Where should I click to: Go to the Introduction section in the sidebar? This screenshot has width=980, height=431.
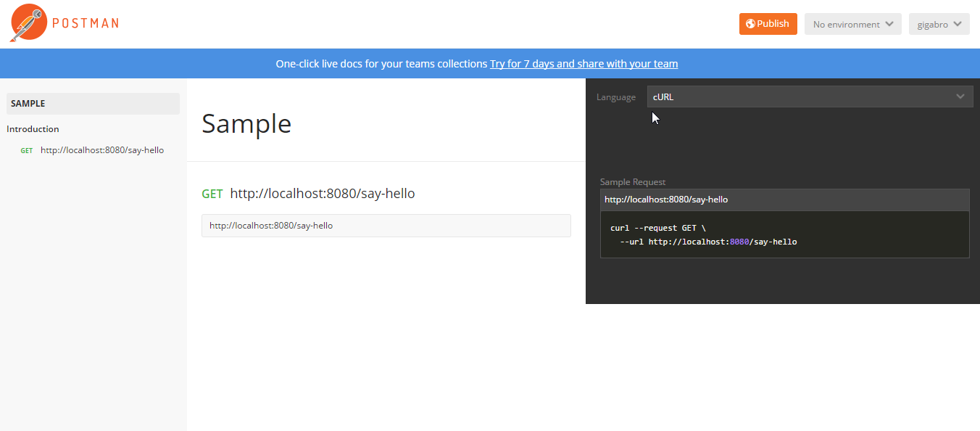33,129
